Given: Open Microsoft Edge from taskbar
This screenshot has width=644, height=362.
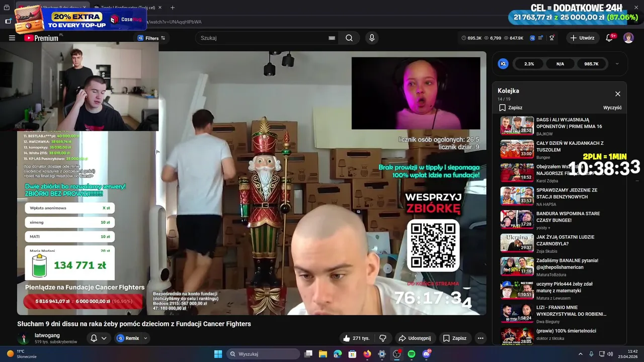Looking at the screenshot, I should pyautogui.click(x=338, y=354).
